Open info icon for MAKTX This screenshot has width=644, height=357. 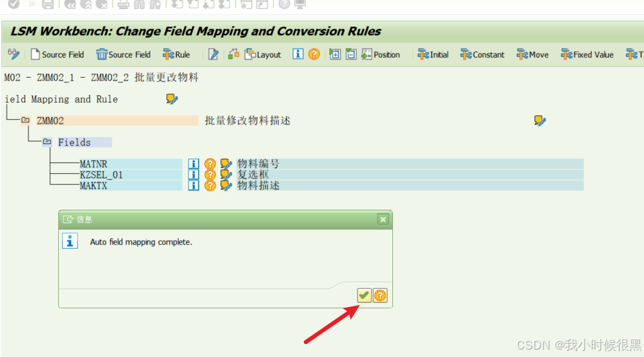[x=193, y=185]
